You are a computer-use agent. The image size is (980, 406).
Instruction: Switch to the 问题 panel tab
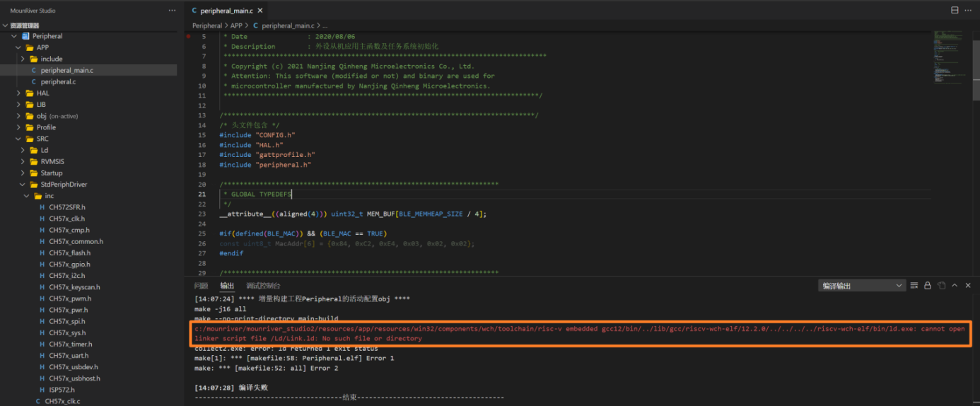[x=201, y=286]
